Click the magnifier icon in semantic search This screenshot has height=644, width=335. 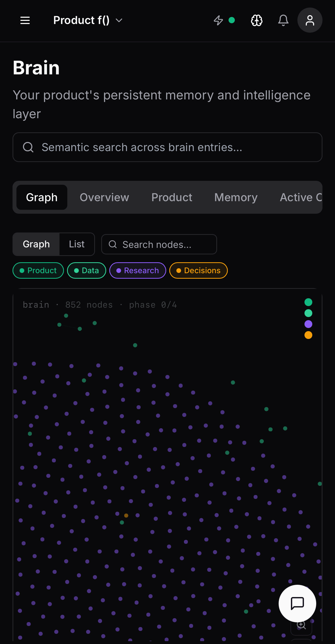tap(28, 147)
